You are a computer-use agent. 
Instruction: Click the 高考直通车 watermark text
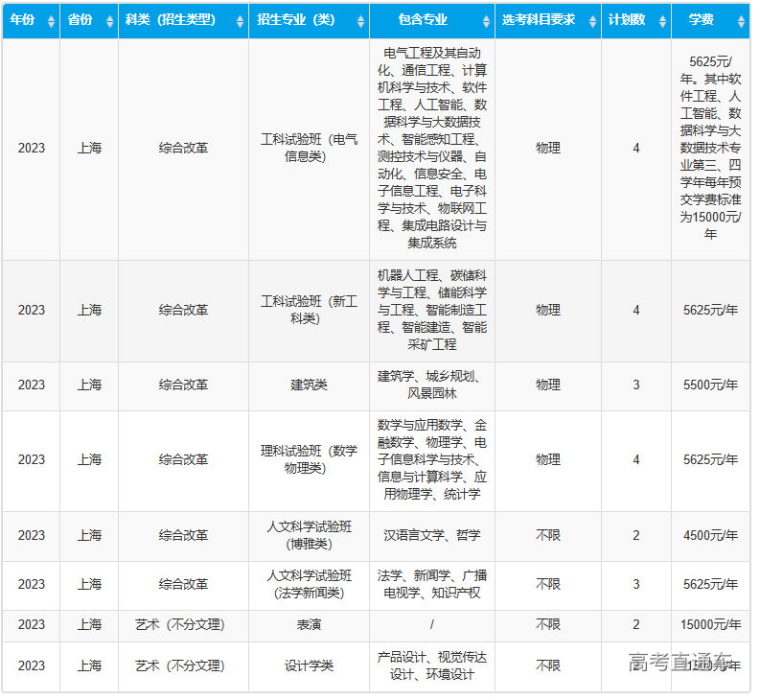coord(680,662)
